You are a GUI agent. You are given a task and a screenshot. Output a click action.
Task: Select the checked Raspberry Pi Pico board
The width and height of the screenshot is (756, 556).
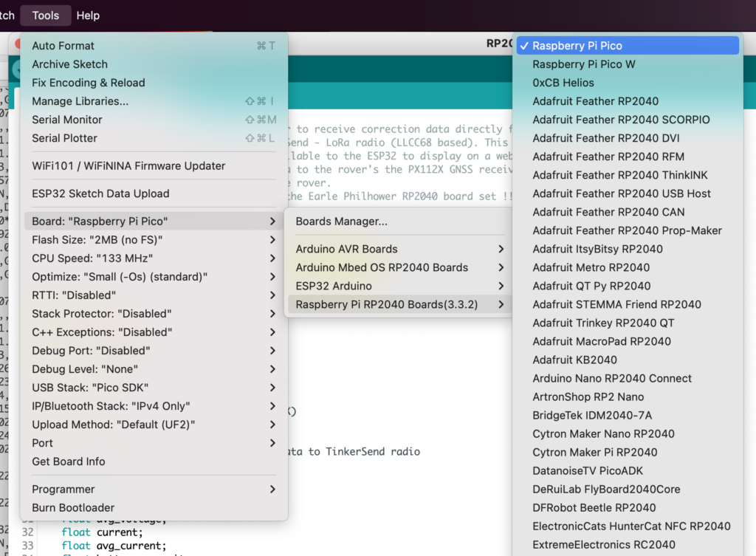pos(628,46)
